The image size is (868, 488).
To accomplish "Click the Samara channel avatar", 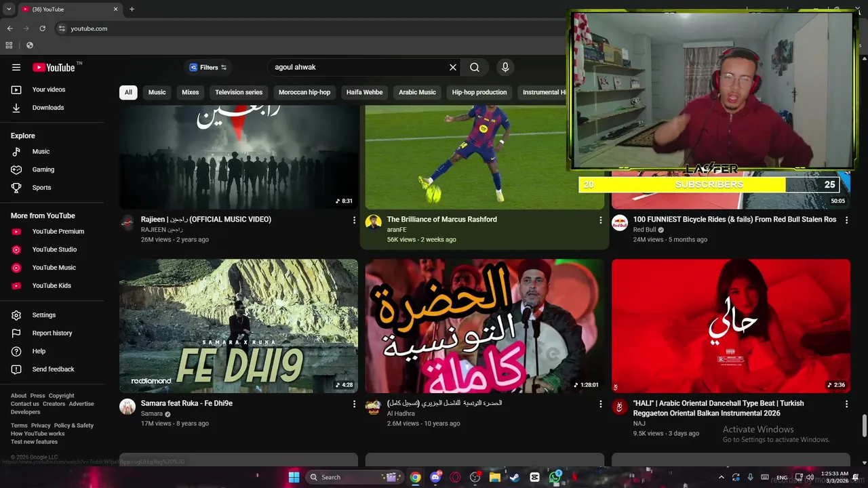I will pos(127,407).
